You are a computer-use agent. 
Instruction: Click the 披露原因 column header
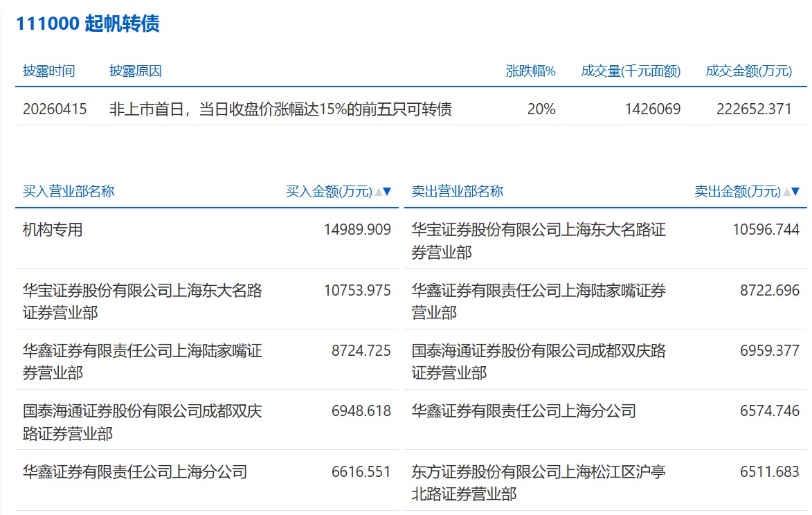[x=136, y=71]
